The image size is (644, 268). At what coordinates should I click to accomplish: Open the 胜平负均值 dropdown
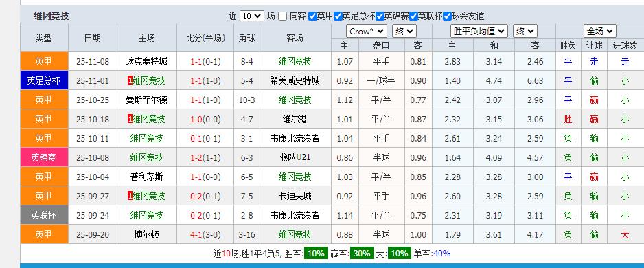click(479, 31)
